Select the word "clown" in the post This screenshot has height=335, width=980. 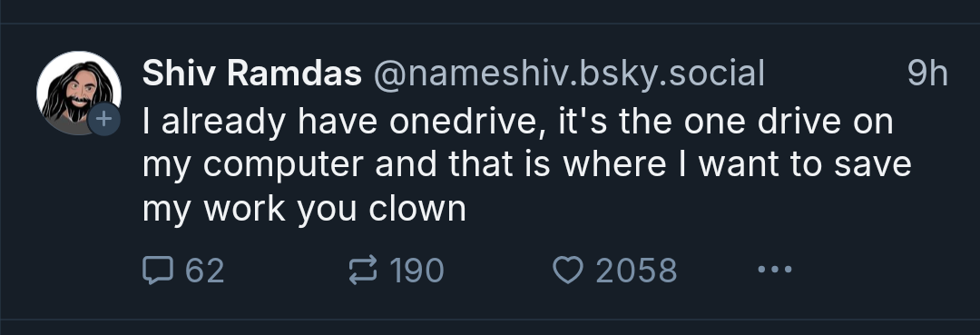417,208
